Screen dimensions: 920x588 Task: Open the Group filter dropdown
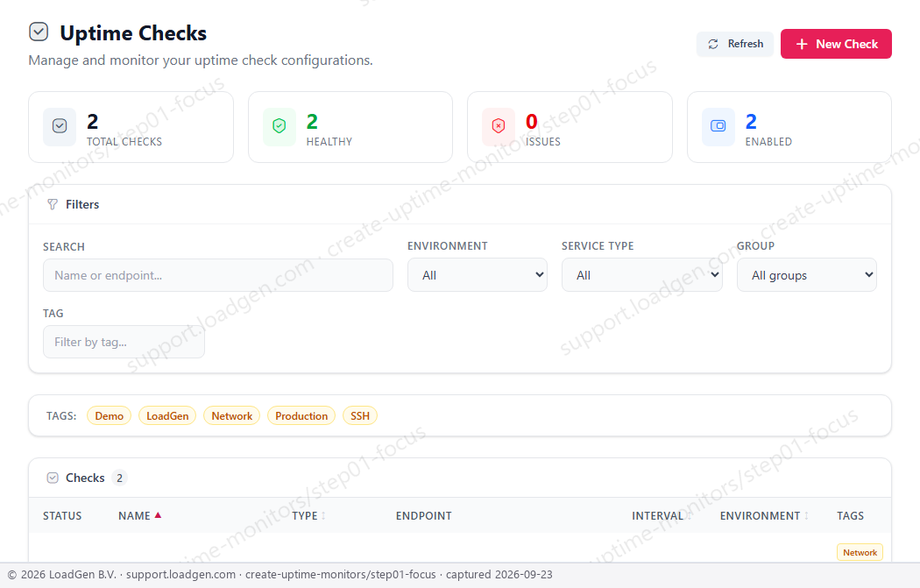point(806,274)
